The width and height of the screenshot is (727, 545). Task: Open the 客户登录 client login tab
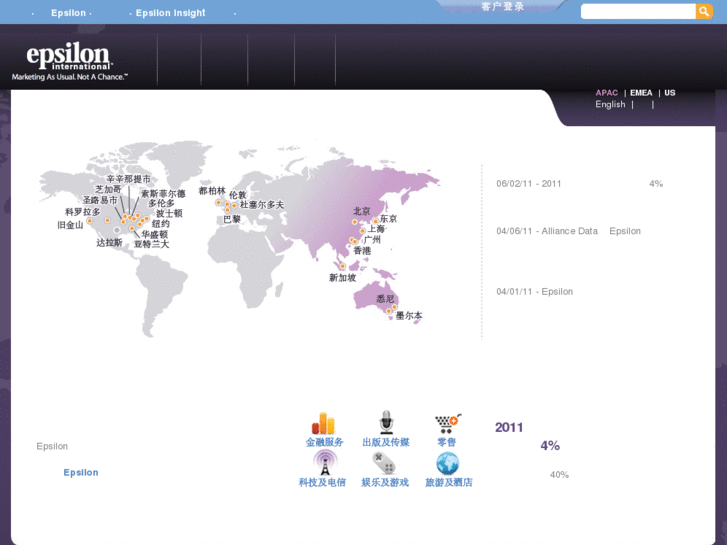coord(503,6)
